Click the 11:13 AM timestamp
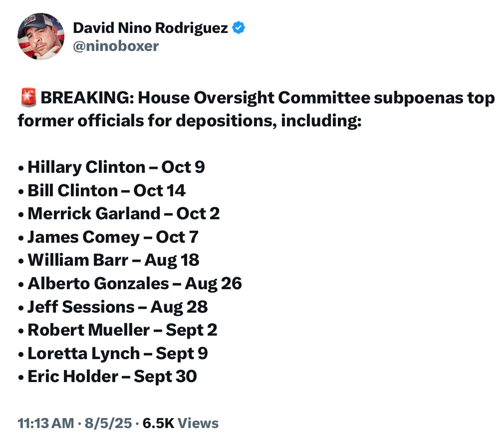This screenshot has width=504, height=441. tap(45, 424)
